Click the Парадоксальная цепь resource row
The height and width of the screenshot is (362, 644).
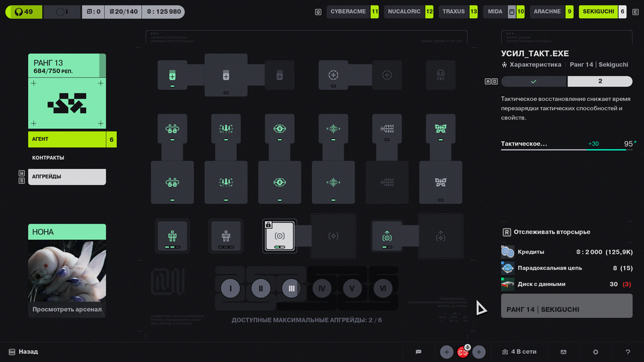point(567,268)
